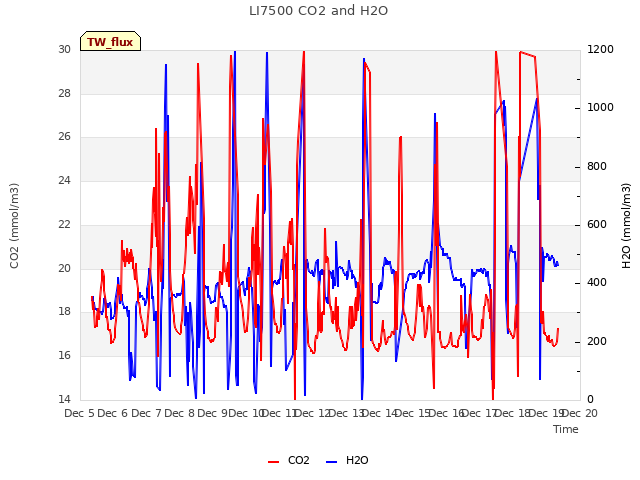Image resolution: width=640 pixels, height=480 pixels.
Task: Click the Dec 8 tick label
Action: click(179, 413)
